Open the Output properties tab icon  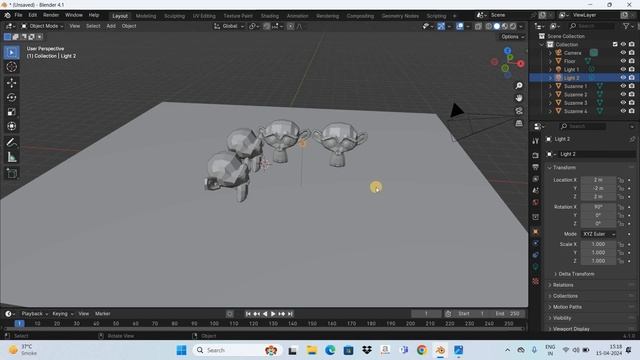[536, 167]
